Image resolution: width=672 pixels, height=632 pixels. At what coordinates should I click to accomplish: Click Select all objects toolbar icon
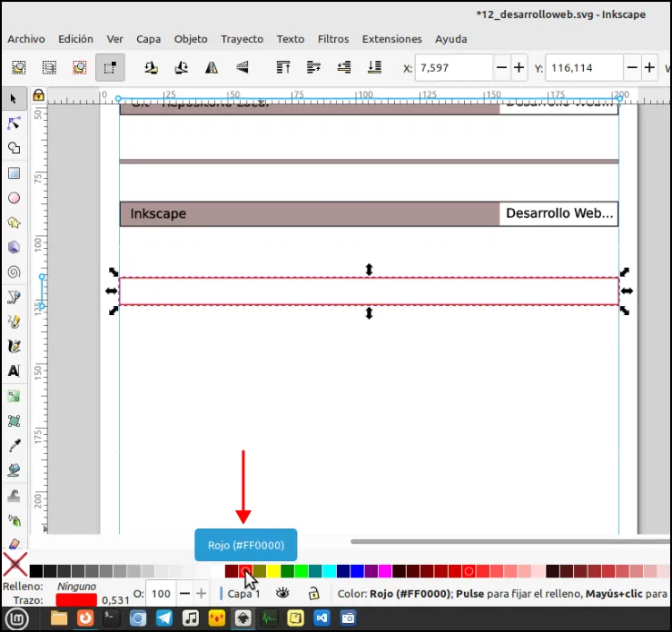coord(18,68)
